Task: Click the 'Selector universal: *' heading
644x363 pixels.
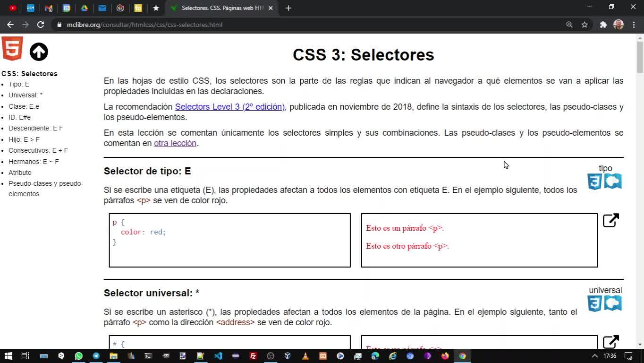Action: [x=152, y=293]
